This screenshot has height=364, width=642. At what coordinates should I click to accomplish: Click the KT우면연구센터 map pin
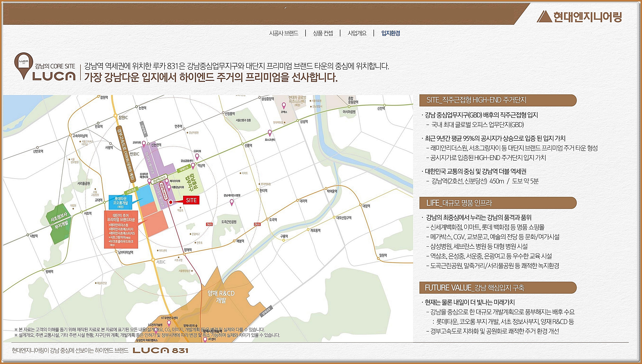(x=169, y=323)
